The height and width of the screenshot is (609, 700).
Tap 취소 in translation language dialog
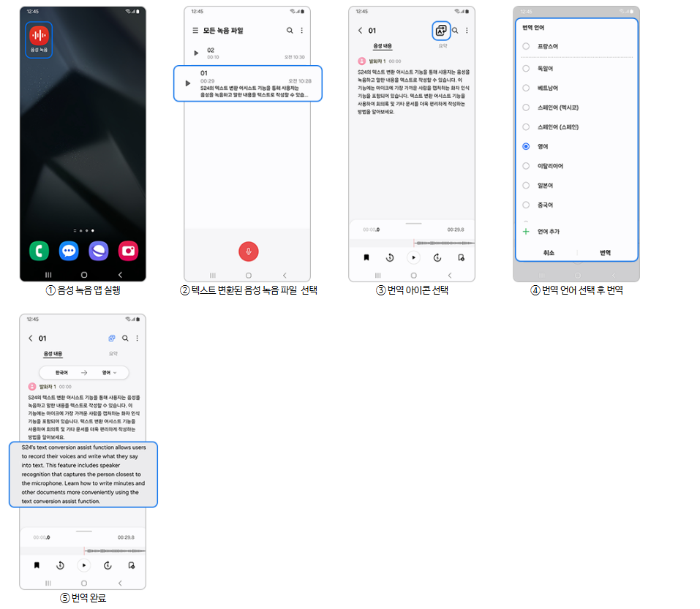pyautogui.click(x=549, y=252)
